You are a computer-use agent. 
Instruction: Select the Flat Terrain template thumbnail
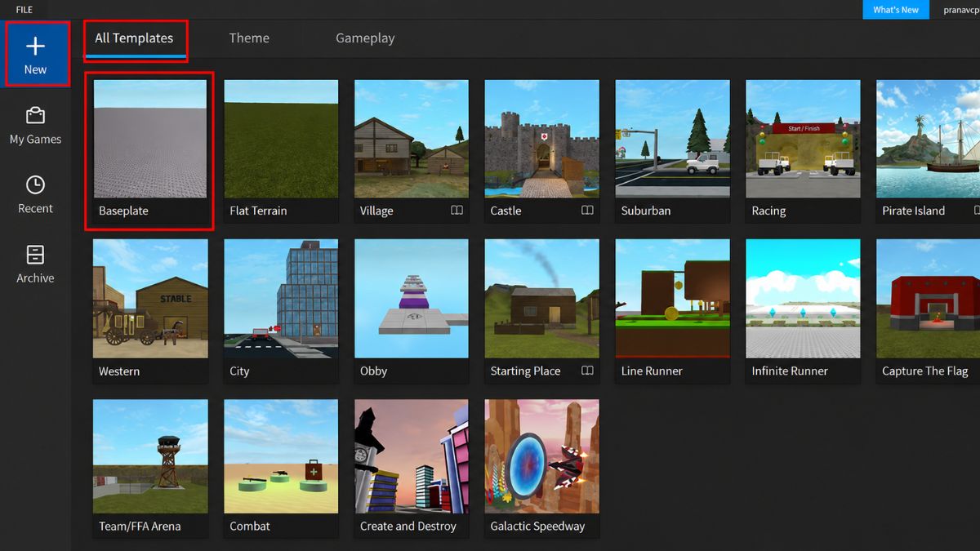click(x=281, y=139)
